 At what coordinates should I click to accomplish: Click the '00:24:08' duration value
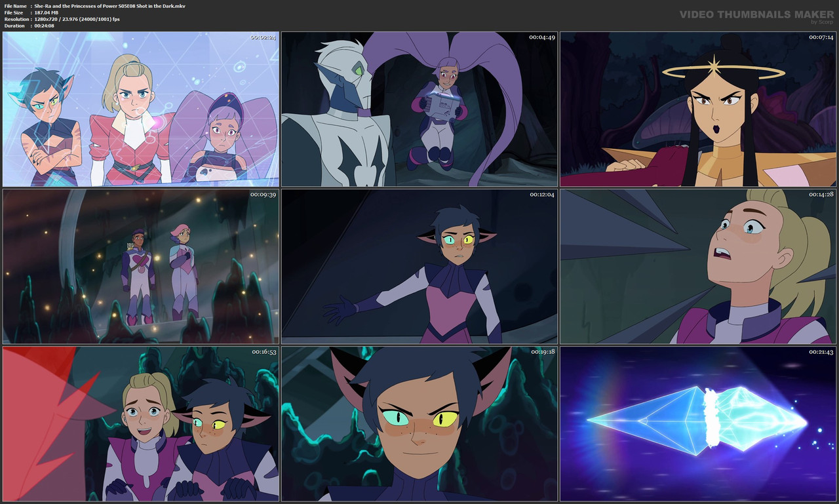[x=45, y=26]
